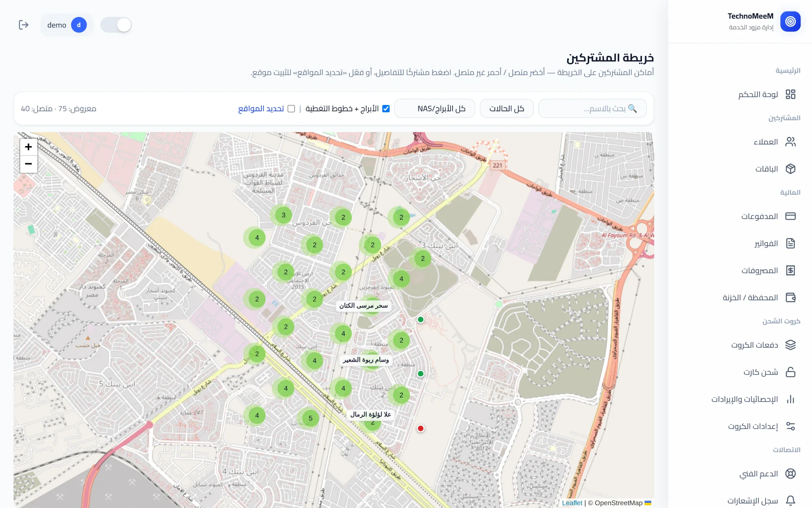Open the demo user account chip

[x=67, y=25]
